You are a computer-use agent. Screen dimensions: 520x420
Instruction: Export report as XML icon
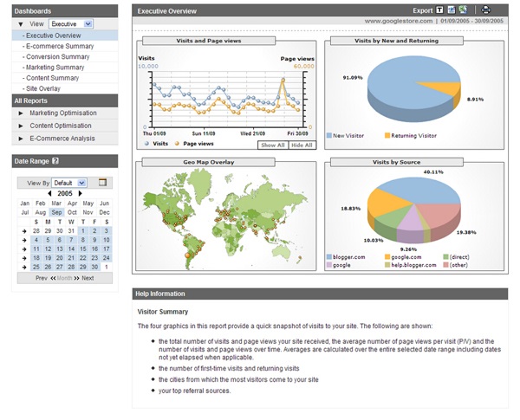click(452, 10)
